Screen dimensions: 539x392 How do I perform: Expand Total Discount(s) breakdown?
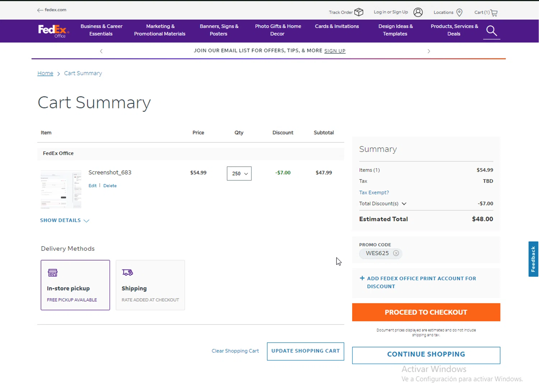(x=404, y=204)
